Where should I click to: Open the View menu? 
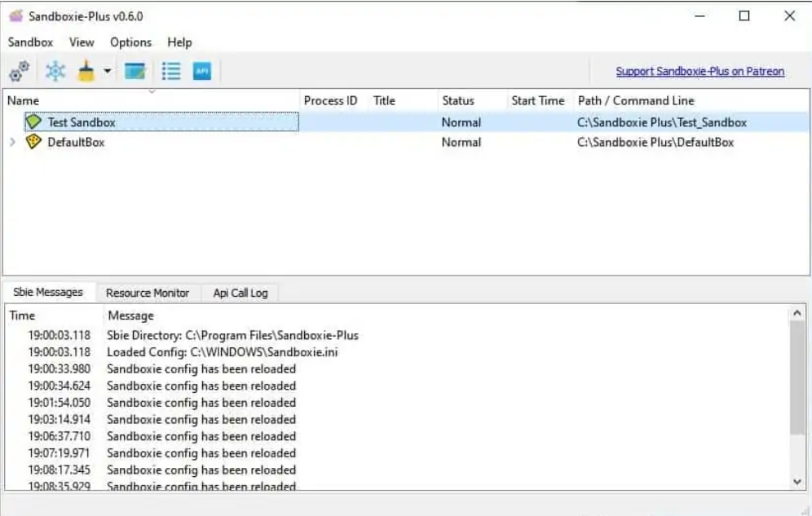coord(82,42)
